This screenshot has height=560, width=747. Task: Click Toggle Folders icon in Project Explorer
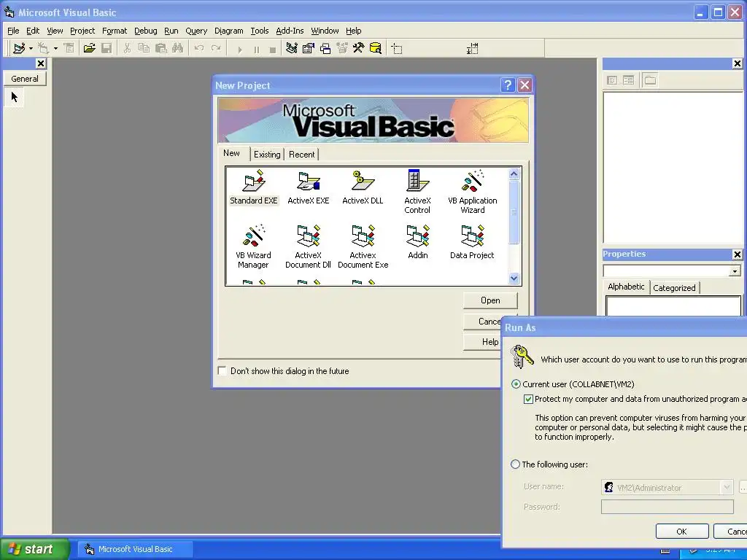(x=650, y=80)
